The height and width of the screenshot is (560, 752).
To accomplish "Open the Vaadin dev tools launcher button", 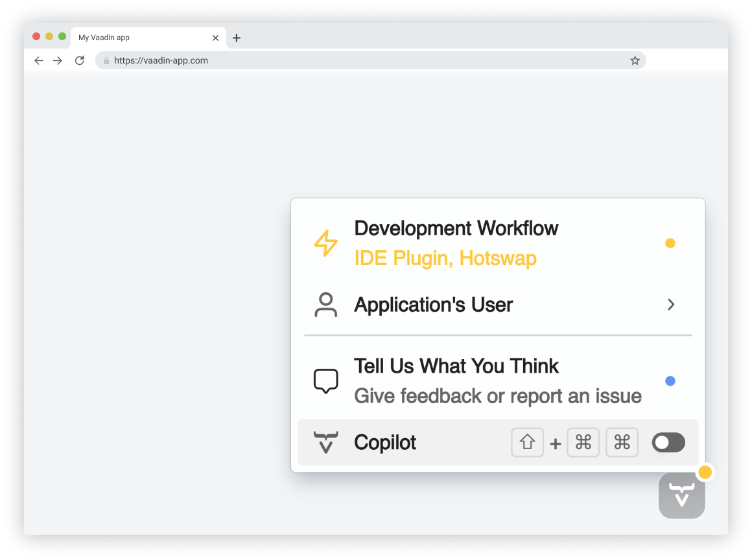I will (x=681, y=495).
